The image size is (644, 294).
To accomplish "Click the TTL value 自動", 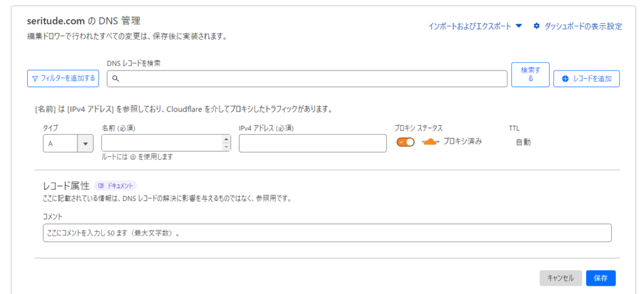I will (523, 142).
